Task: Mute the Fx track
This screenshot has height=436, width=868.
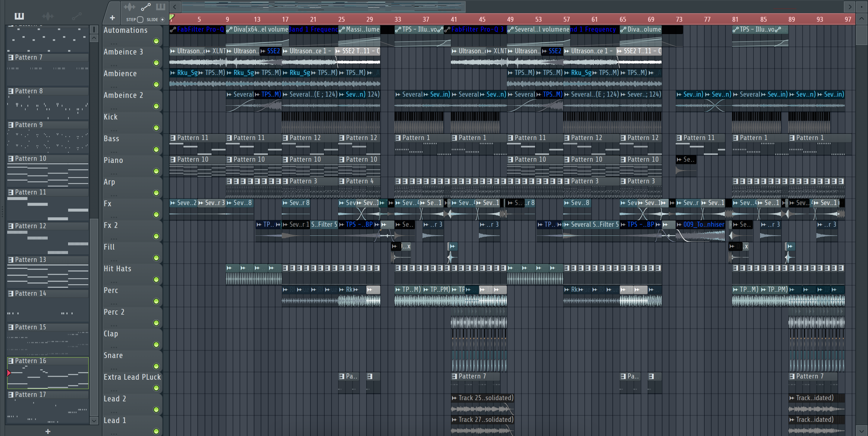Action: (x=156, y=214)
